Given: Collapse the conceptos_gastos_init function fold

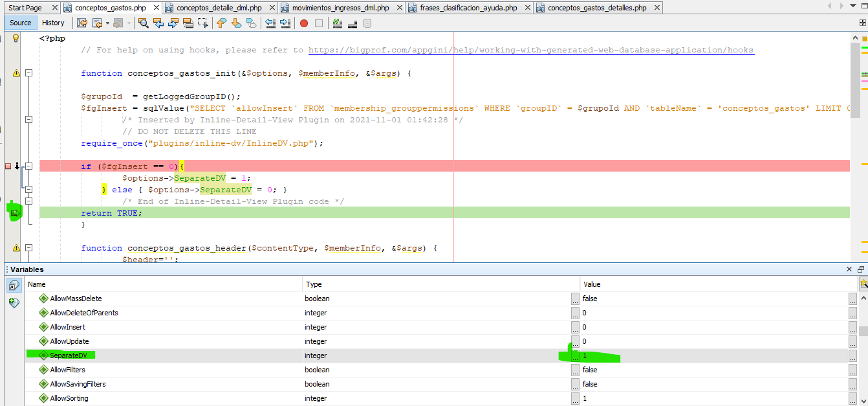Looking at the screenshot, I should coord(28,73).
